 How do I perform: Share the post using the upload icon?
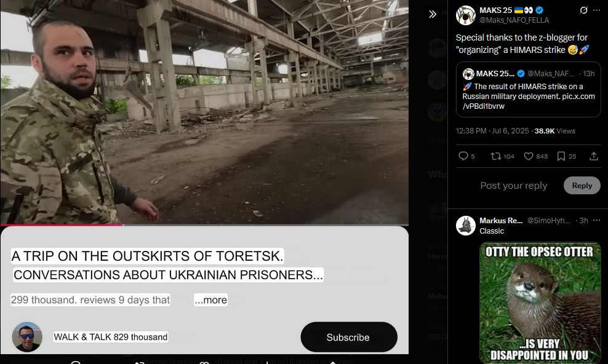pyautogui.click(x=594, y=156)
